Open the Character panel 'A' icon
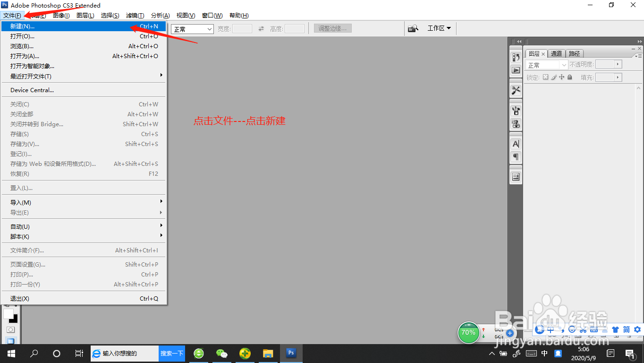 click(x=516, y=144)
